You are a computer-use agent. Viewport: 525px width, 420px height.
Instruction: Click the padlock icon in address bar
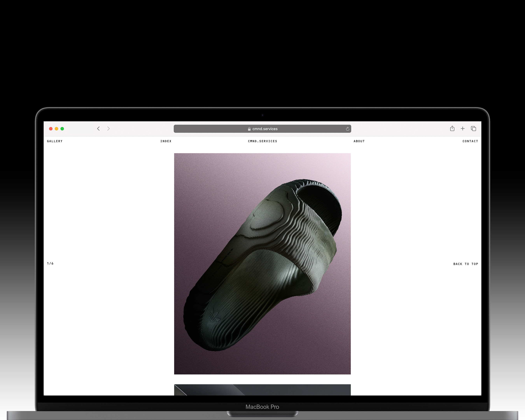[x=249, y=129]
